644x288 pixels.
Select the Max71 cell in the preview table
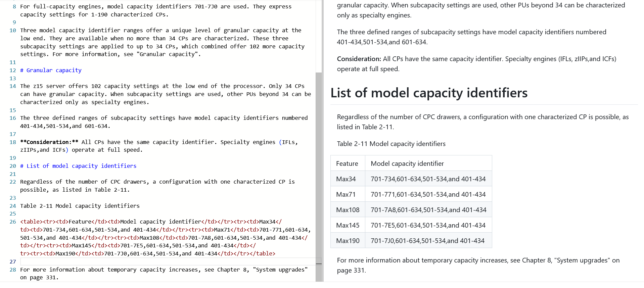pos(346,194)
